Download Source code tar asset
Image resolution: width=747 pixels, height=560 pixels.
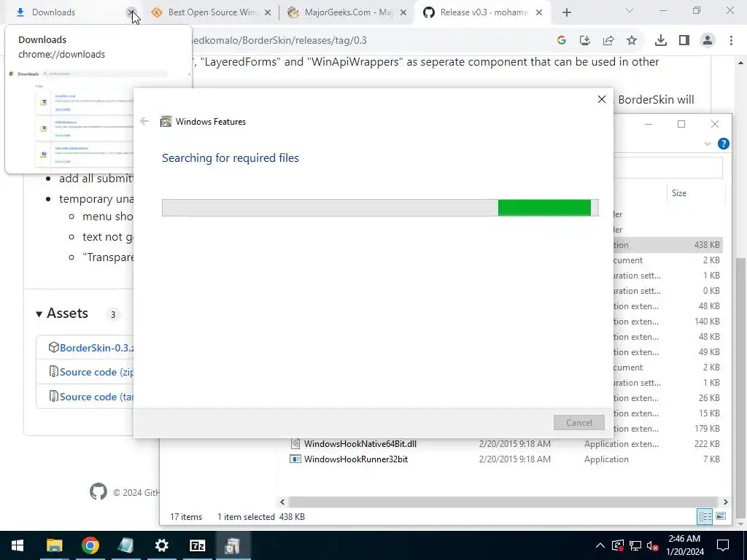point(97,397)
